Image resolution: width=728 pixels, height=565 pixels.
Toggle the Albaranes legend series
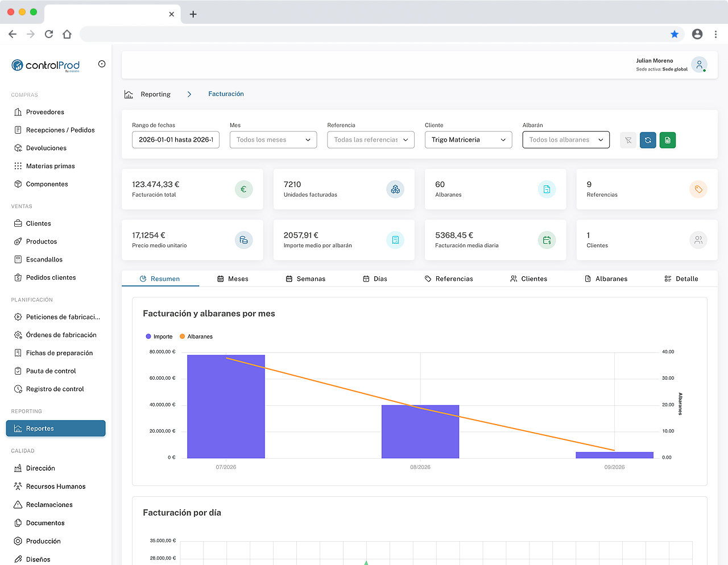point(196,336)
